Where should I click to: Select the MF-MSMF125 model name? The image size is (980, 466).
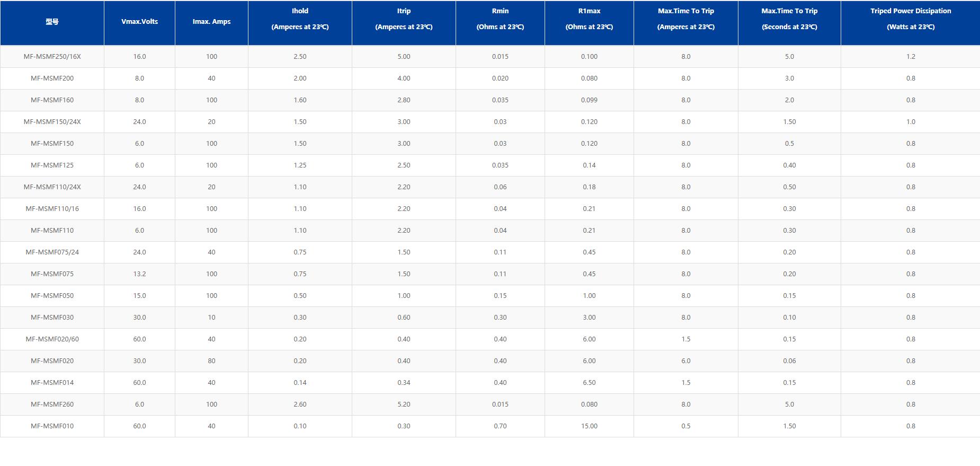[52, 165]
